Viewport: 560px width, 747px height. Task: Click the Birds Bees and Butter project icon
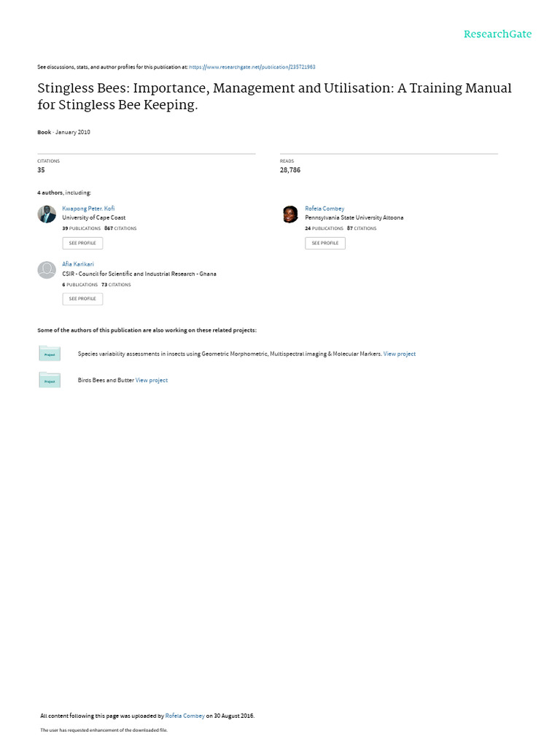tap(50, 380)
